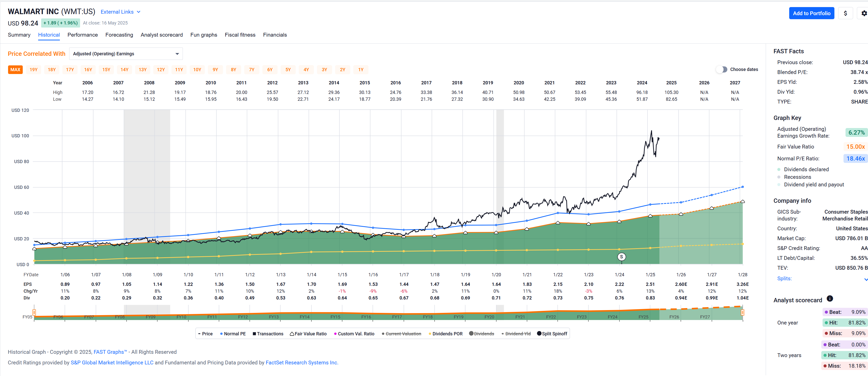Click the dollar currency icon button
Viewport: 868px width, 376px height.
(x=845, y=13)
